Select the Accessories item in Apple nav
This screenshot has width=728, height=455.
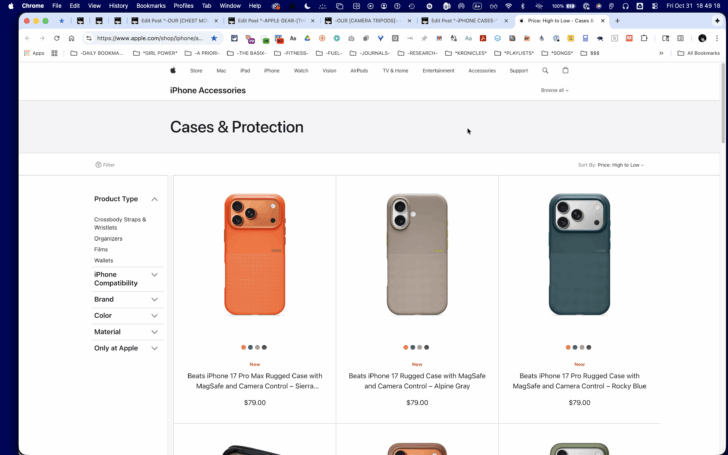coord(482,71)
